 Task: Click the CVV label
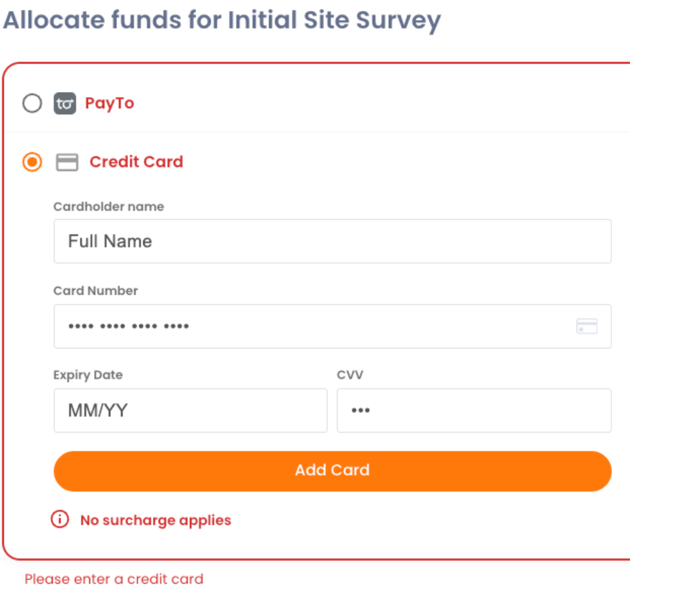pyautogui.click(x=351, y=375)
